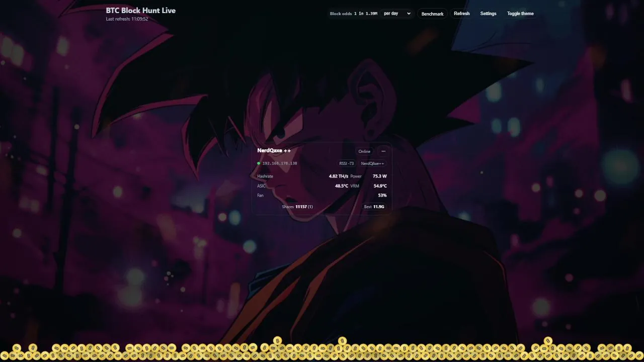Click the NerdQaxe ++ card title

tap(274, 150)
